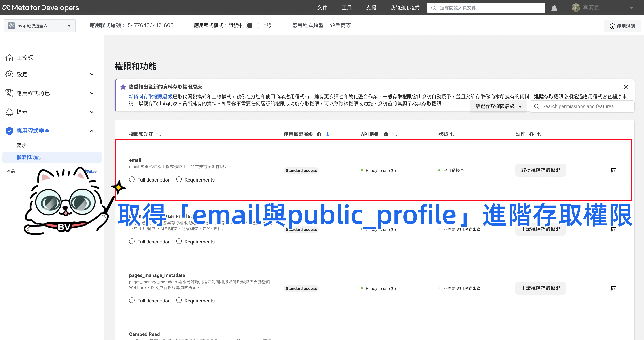Focus the Search permissions and features field
The height and width of the screenshot is (340, 644).
pyautogui.click(x=582, y=106)
